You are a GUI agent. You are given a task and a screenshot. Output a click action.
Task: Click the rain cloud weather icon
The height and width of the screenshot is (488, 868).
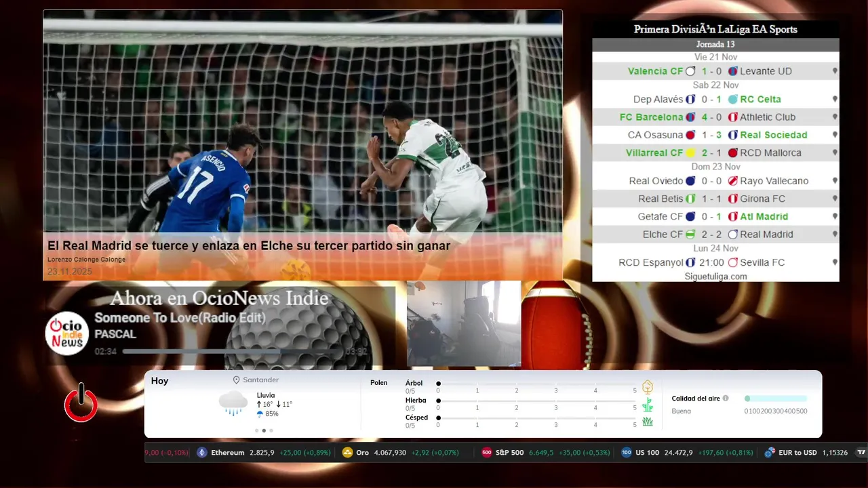(x=233, y=403)
